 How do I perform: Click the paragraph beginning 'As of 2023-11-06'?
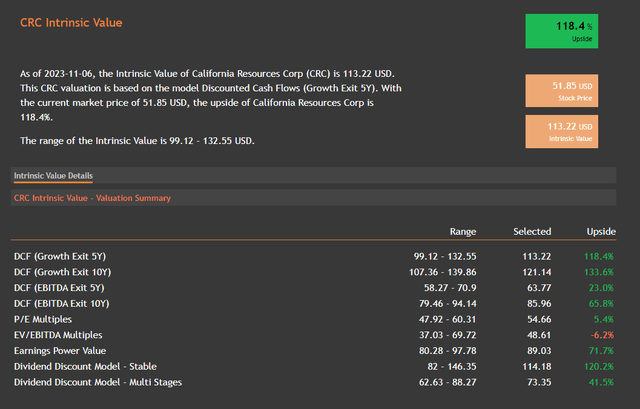(211, 96)
